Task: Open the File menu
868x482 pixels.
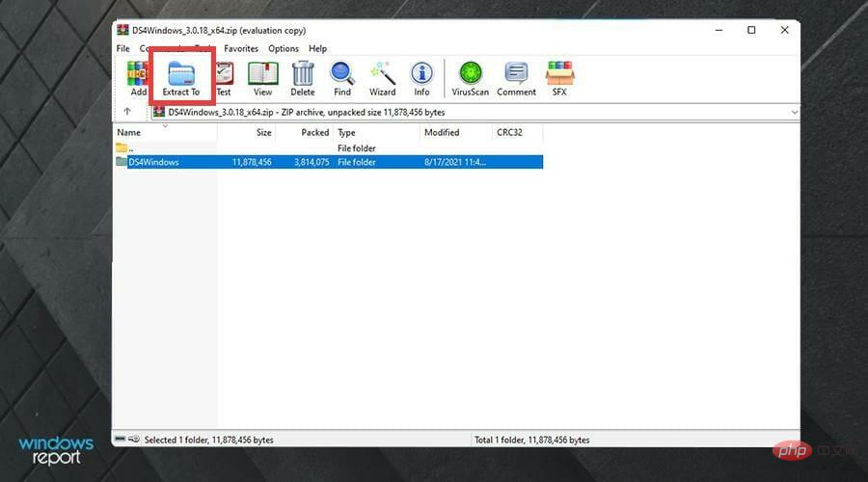Action: tap(123, 48)
